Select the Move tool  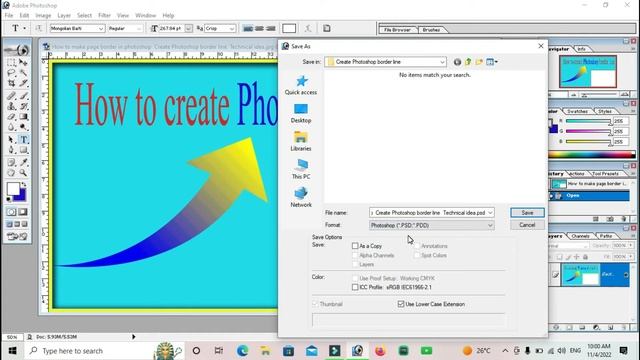pyautogui.click(x=23, y=62)
